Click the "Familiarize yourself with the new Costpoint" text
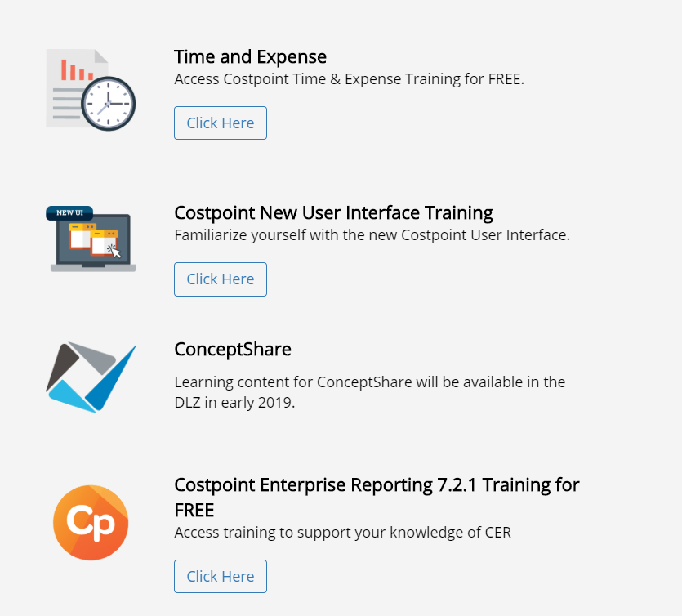Screen dimensions: 682x616 point(372,234)
